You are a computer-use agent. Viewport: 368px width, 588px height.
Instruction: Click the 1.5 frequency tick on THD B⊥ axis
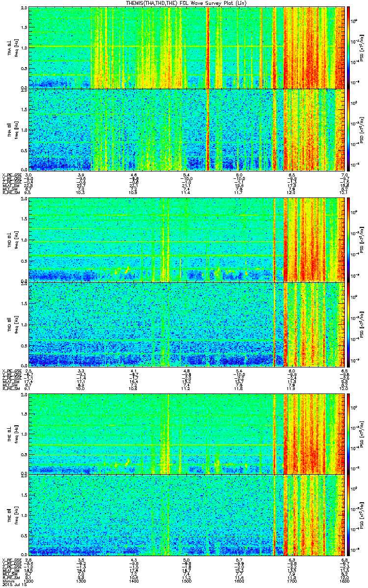point(24,219)
